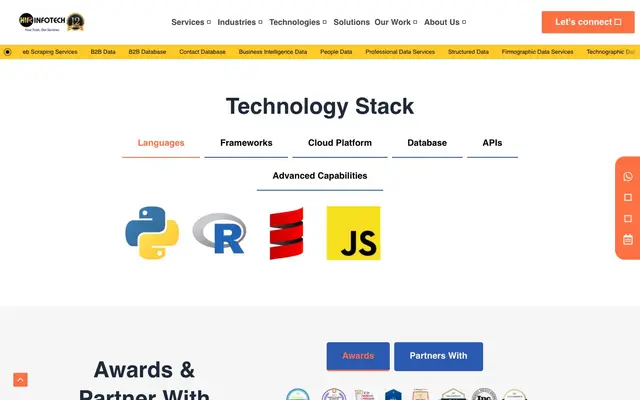Open the Contact Database ticker link

pyautogui.click(x=202, y=52)
